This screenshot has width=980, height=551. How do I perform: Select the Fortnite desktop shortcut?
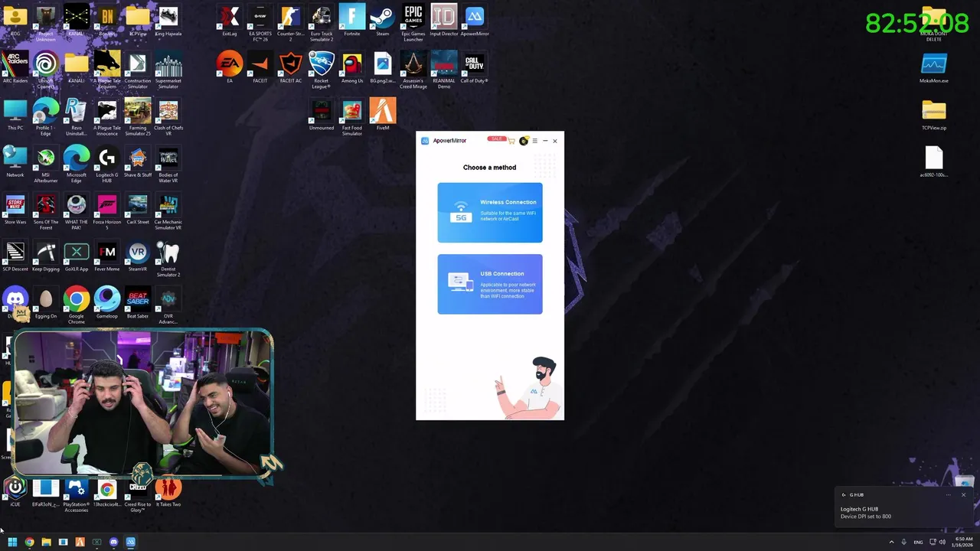click(352, 21)
